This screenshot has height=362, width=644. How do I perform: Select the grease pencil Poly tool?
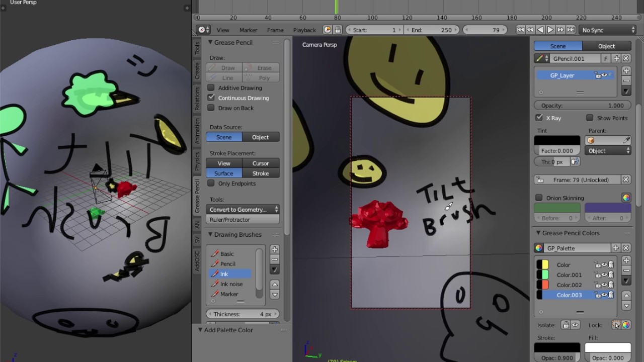coord(261,78)
